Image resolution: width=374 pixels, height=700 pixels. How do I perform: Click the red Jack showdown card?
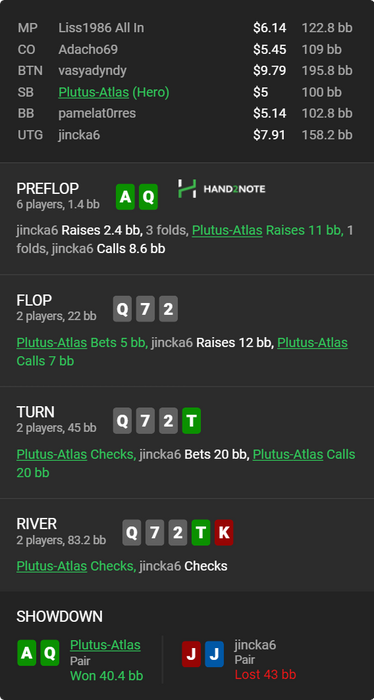191,654
